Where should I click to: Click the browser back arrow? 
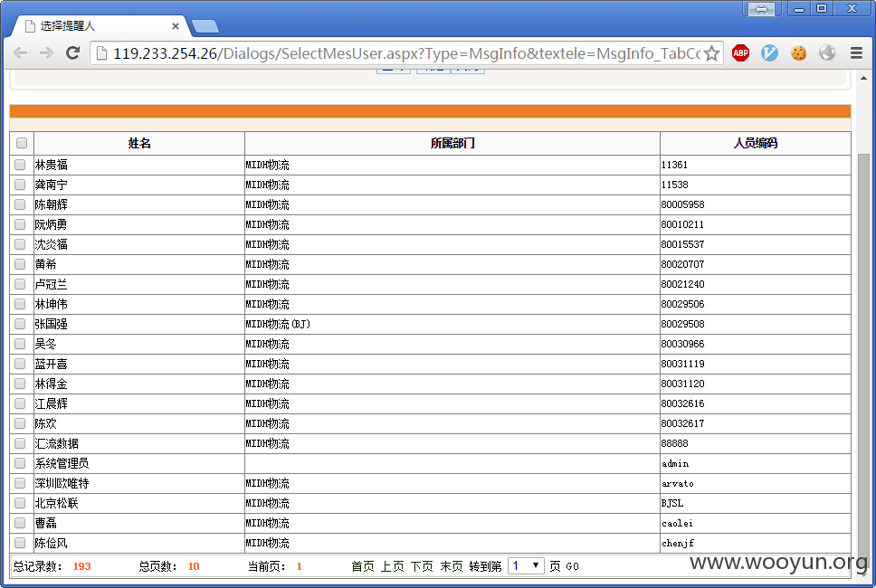(x=21, y=53)
